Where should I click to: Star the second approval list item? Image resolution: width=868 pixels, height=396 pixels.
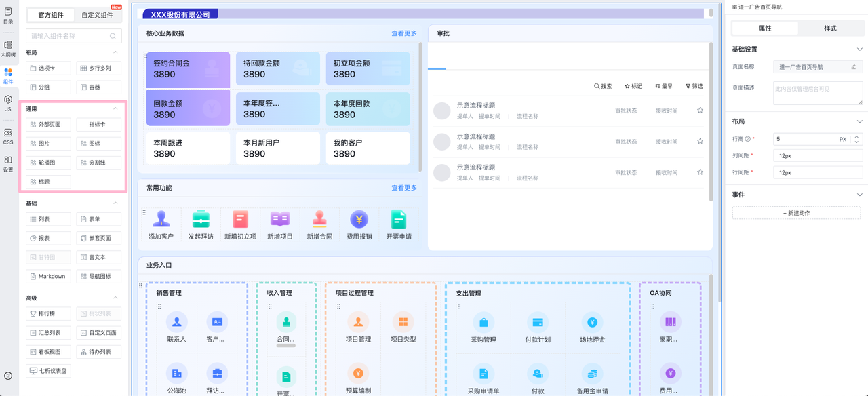point(700,142)
